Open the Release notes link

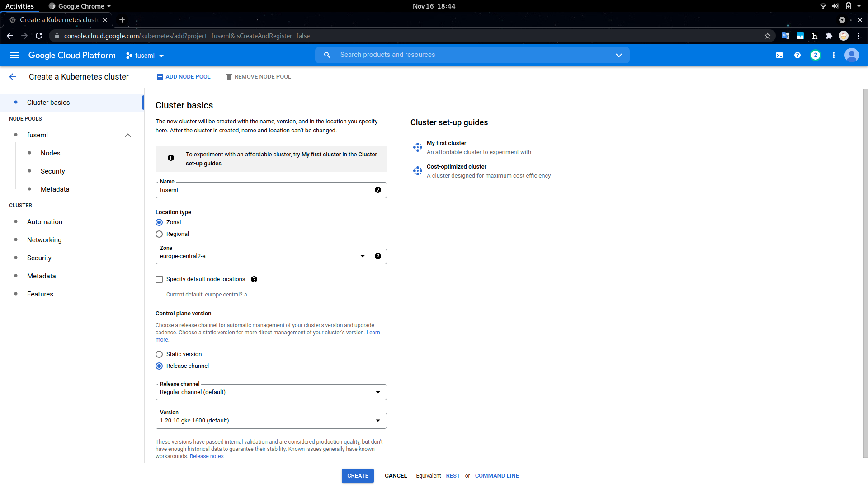(x=206, y=456)
